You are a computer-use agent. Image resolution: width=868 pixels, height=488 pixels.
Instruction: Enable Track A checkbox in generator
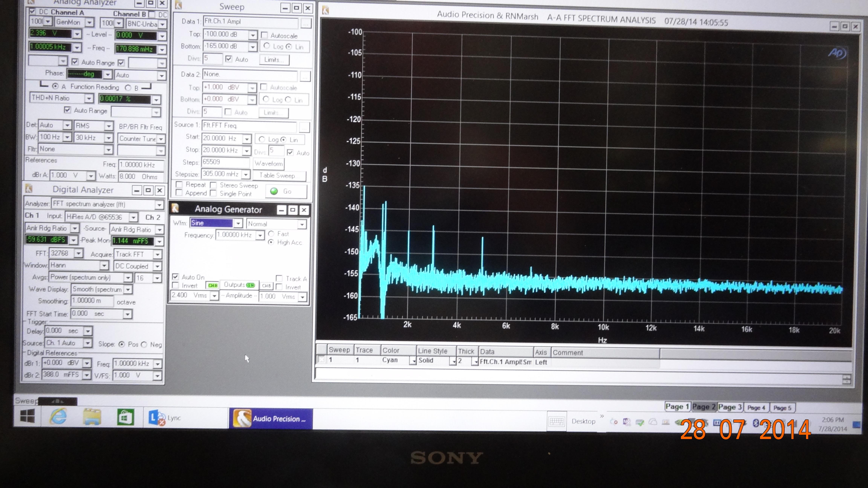(x=279, y=278)
